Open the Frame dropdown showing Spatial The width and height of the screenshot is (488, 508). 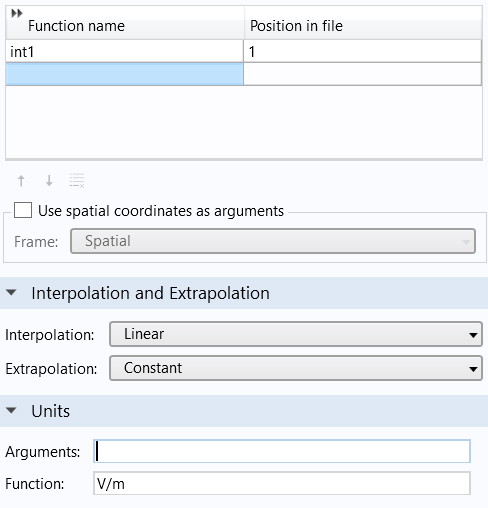tap(273, 241)
